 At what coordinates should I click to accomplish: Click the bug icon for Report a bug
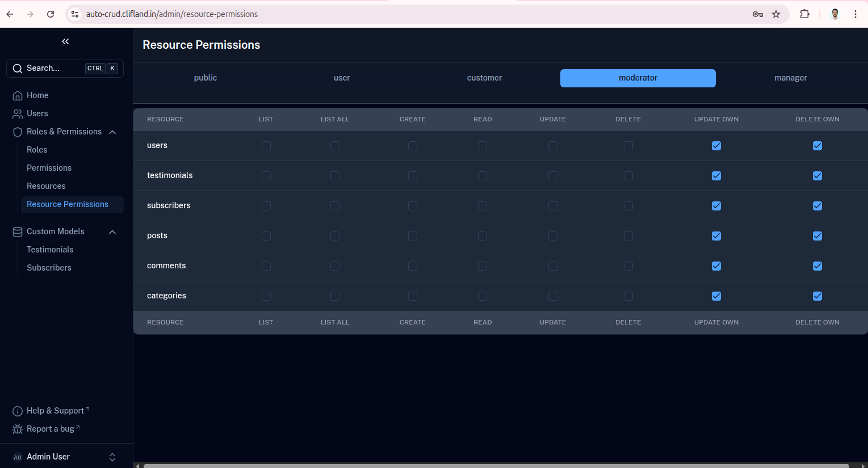(18, 429)
